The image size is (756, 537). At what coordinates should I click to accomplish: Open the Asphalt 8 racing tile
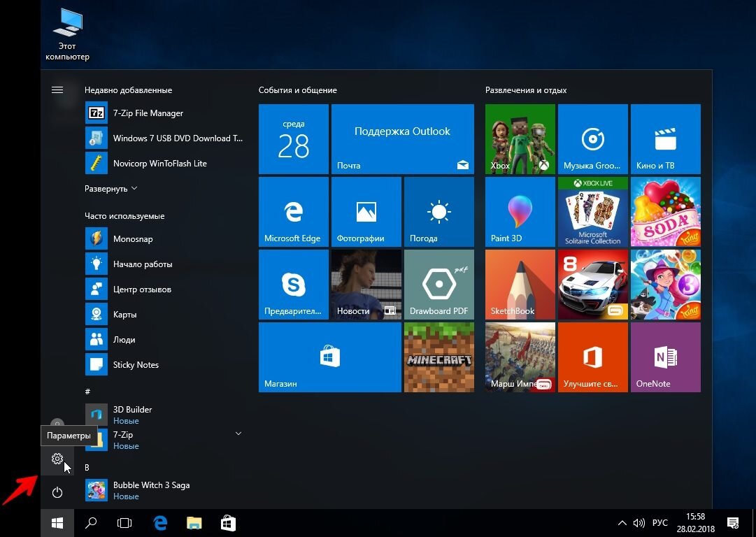(593, 285)
